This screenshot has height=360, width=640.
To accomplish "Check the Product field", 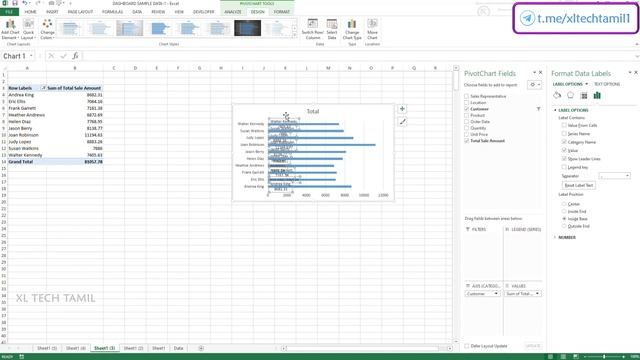I will point(467,116).
